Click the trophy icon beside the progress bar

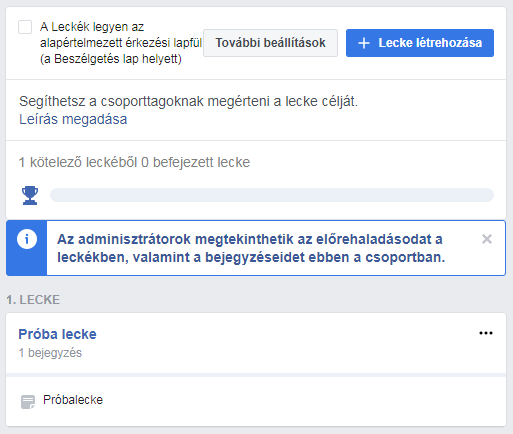(30, 195)
